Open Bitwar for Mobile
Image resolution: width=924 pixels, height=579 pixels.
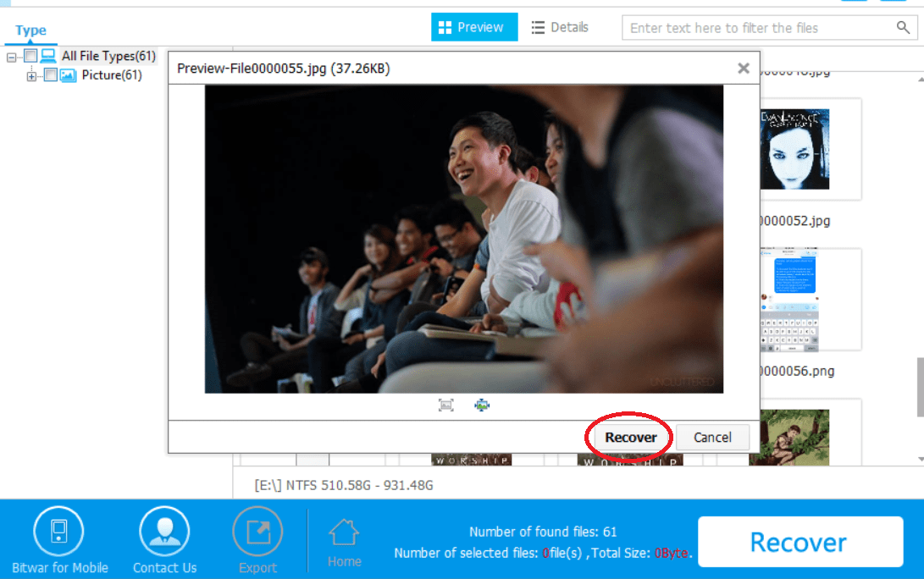(59, 532)
